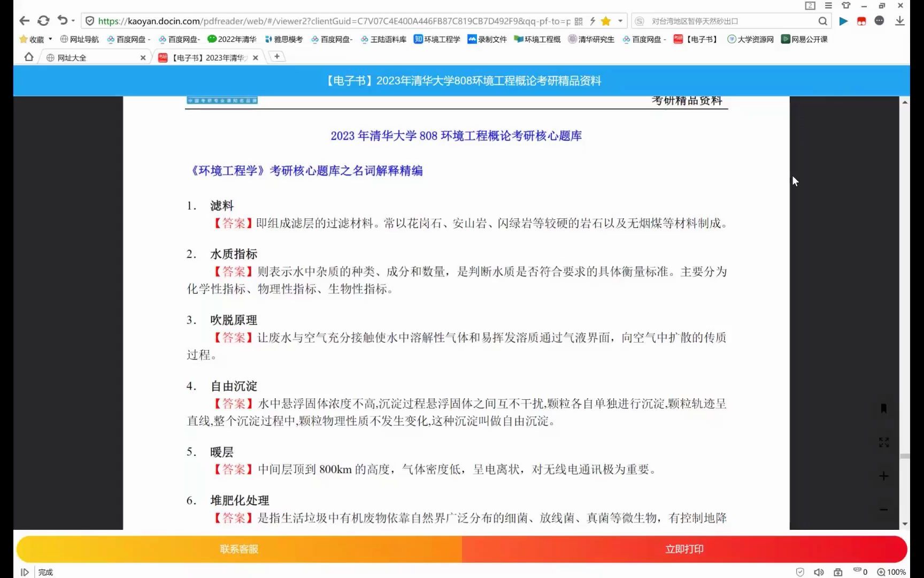Click the security shield in status bar
The height and width of the screenshot is (578, 924).
(x=800, y=572)
